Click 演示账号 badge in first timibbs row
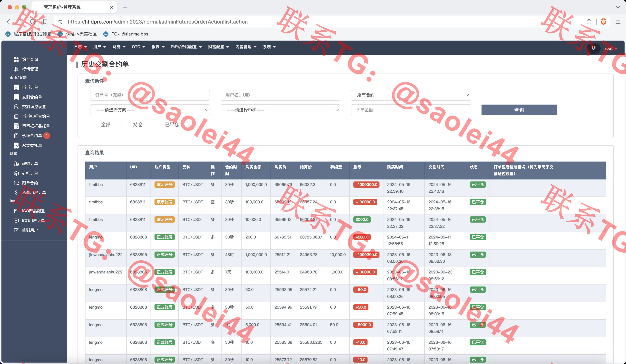 (164, 185)
